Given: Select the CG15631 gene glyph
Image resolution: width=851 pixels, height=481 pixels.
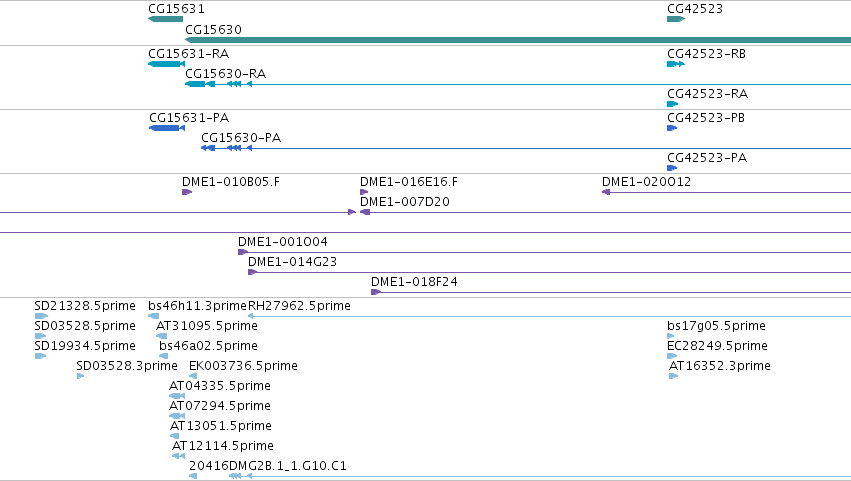Looking at the screenshot, I should coord(166,19).
